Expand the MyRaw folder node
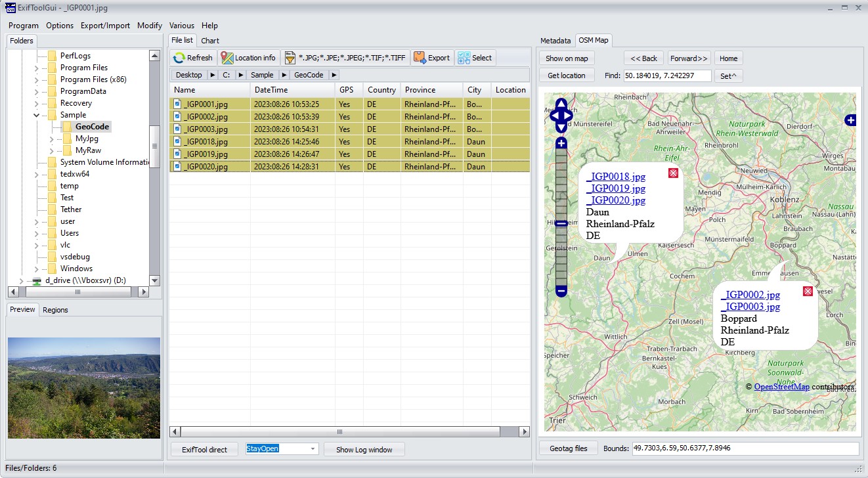The image size is (868, 478). pos(52,150)
